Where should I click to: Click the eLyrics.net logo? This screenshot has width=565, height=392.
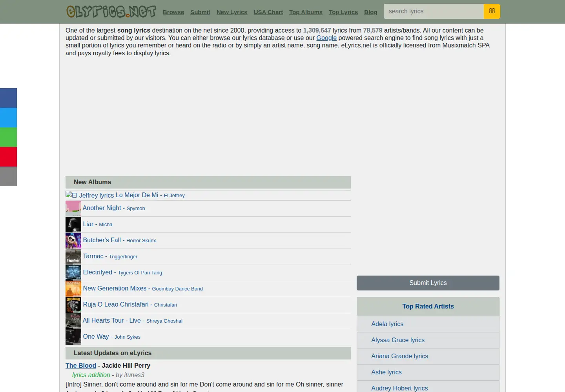click(x=111, y=11)
